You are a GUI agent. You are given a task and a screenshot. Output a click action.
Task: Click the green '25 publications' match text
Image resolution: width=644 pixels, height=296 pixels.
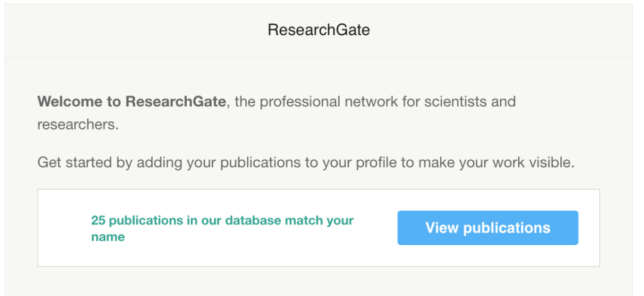pos(222,221)
